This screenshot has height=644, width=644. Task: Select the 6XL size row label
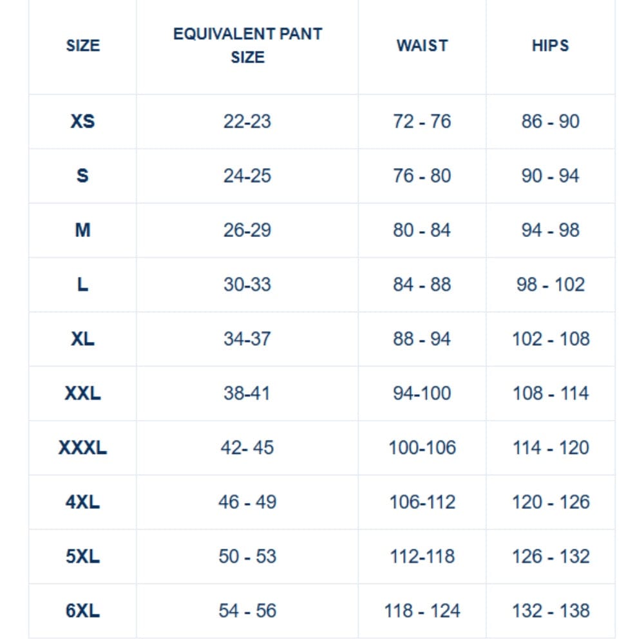point(82,611)
